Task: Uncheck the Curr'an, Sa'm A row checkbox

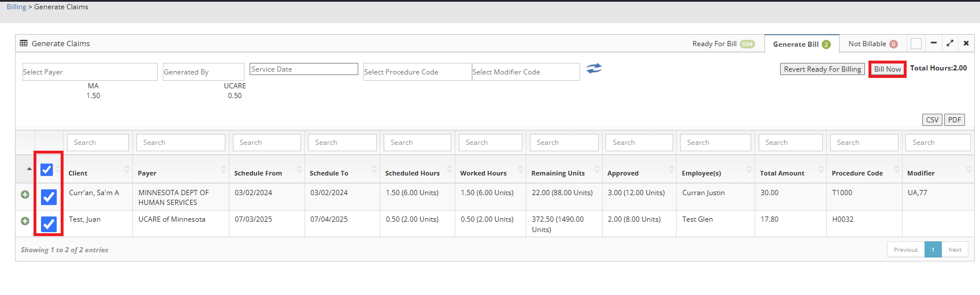Action: tap(49, 197)
